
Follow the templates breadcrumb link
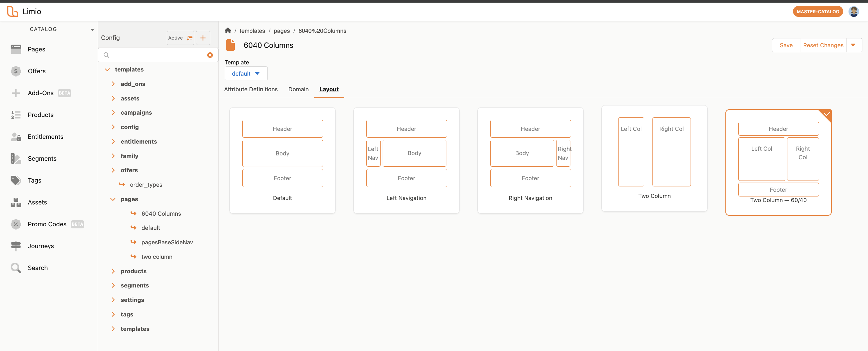click(x=252, y=31)
